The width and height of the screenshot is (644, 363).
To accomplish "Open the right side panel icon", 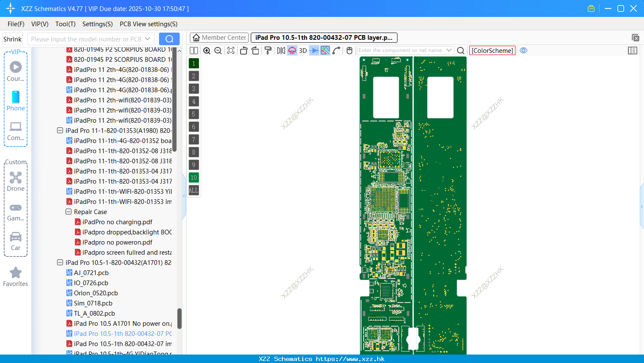I will click(633, 50).
